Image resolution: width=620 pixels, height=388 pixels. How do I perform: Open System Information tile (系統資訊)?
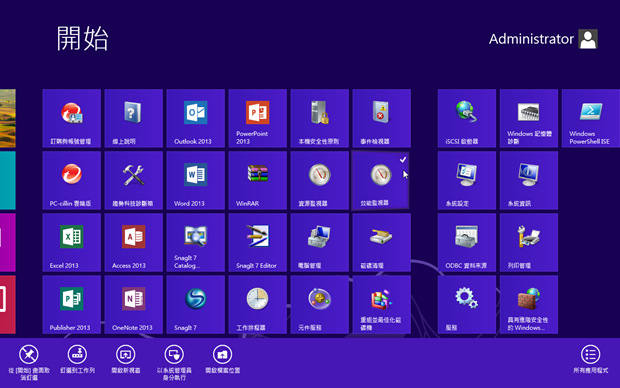(529, 180)
